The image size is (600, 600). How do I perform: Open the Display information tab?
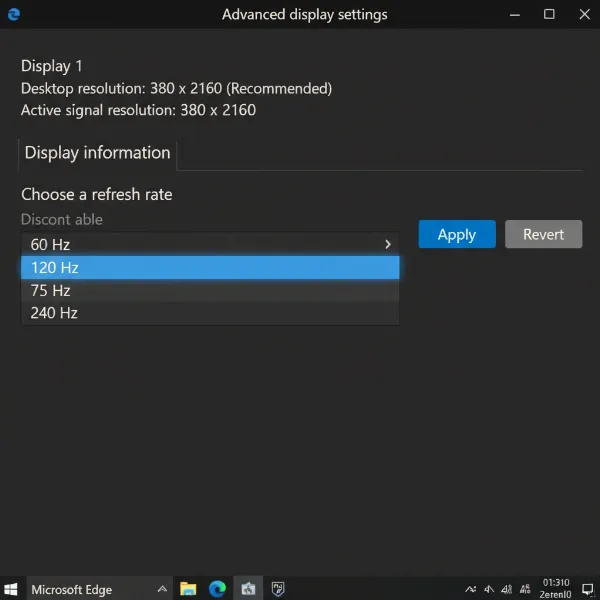[98, 153]
